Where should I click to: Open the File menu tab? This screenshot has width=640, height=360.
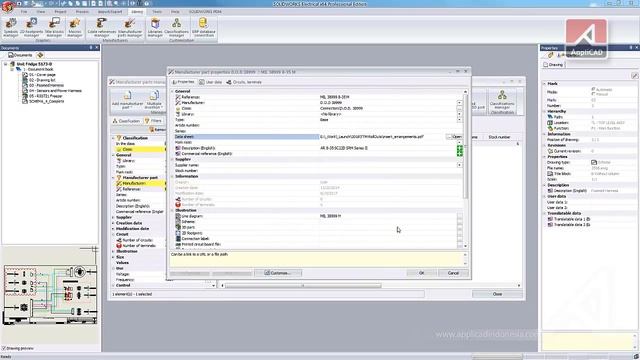pyautogui.click(x=24, y=12)
